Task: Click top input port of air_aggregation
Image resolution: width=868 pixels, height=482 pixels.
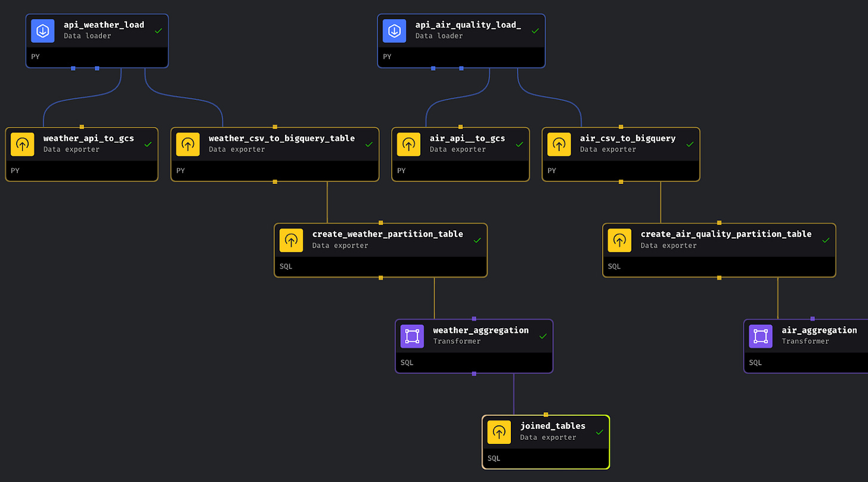Action: click(x=812, y=319)
